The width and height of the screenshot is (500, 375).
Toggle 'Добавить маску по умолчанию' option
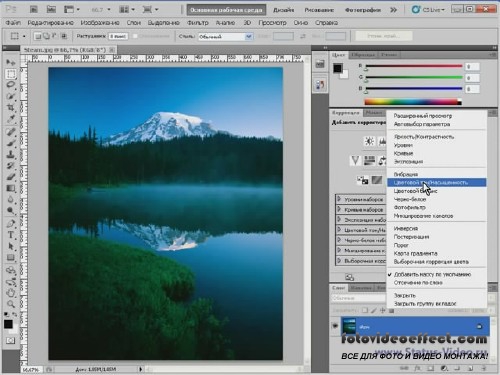[432, 274]
